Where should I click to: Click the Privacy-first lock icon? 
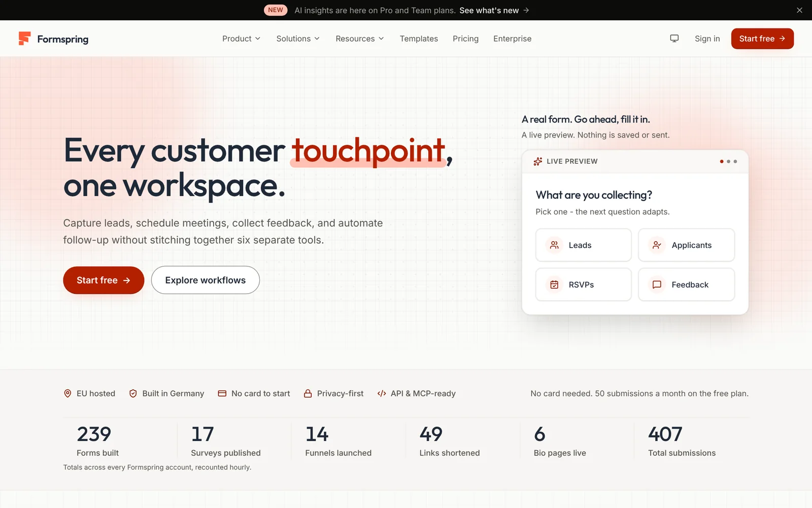308,394
